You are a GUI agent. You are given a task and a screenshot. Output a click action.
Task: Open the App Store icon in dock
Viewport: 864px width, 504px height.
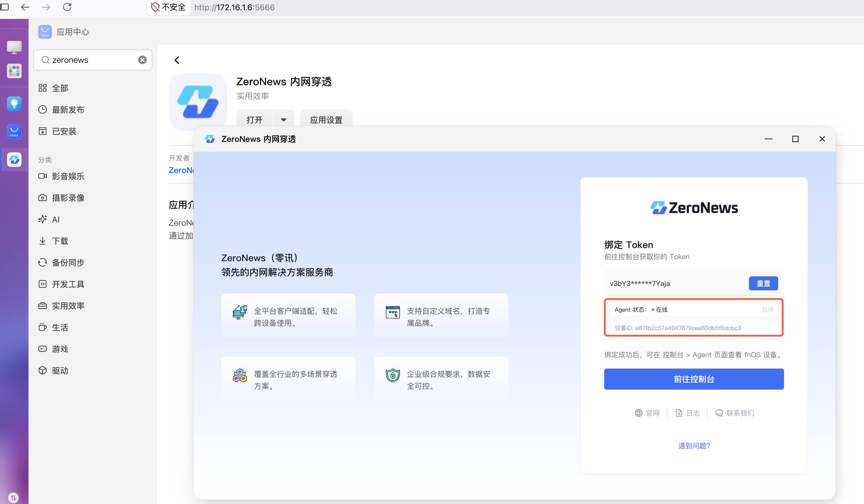click(x=14, y=131)
